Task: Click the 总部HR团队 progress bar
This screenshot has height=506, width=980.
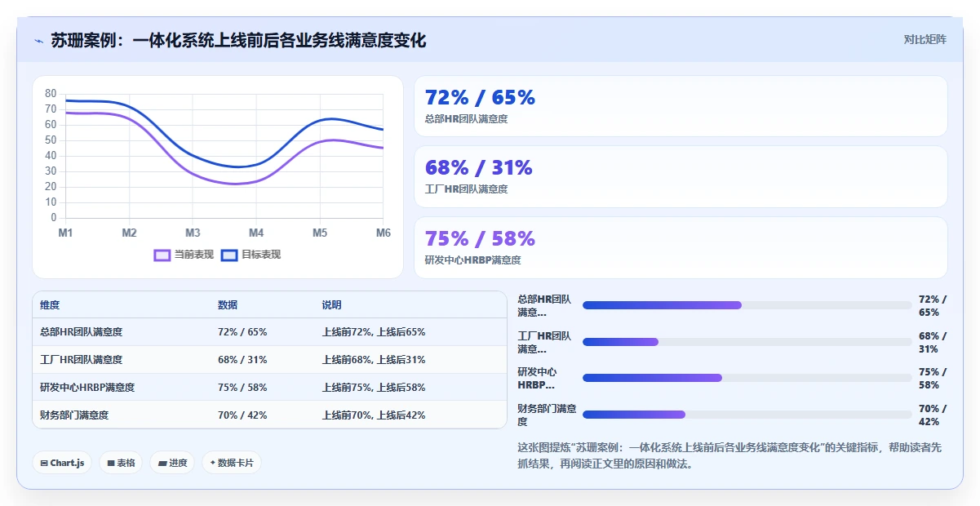Action: (747, 305)
